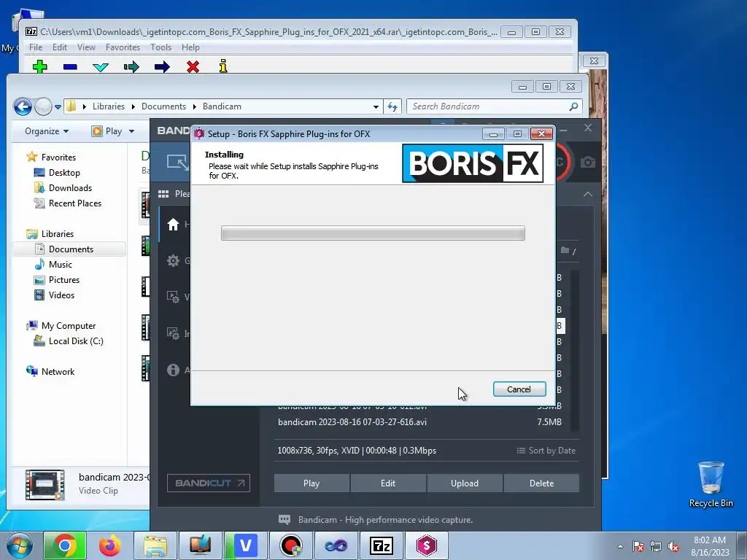Open the Bandicam output folder icon
Viewport: 747px width, 560px height.
coord(565,250)
